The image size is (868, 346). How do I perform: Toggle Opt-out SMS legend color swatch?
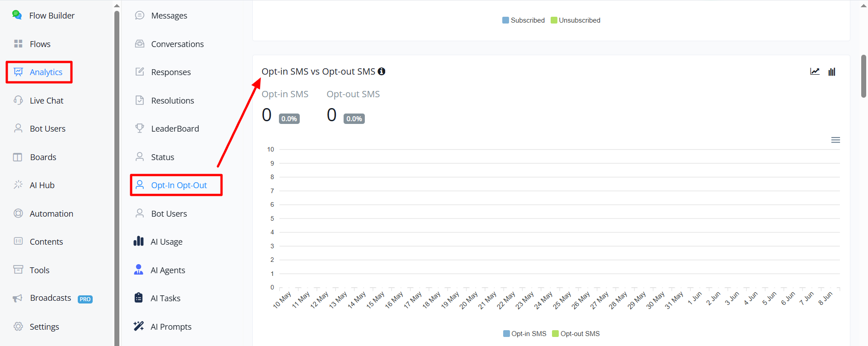pos(555,334)
